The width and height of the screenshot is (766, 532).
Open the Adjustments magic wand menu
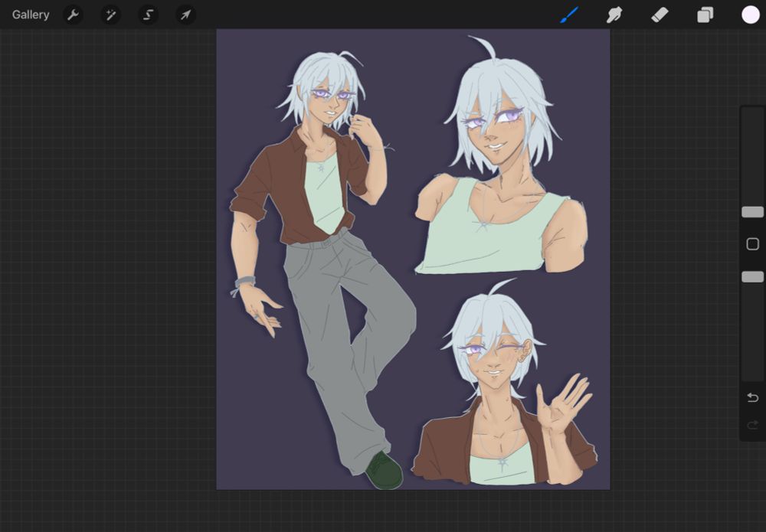tap(110, 15)
